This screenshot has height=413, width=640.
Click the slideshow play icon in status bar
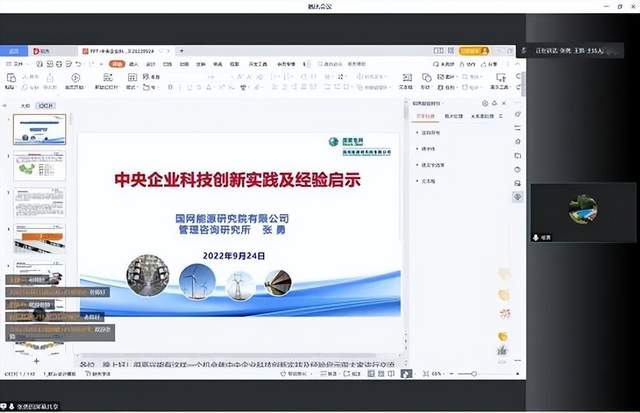pyautogui.click(x=406, y=373)
